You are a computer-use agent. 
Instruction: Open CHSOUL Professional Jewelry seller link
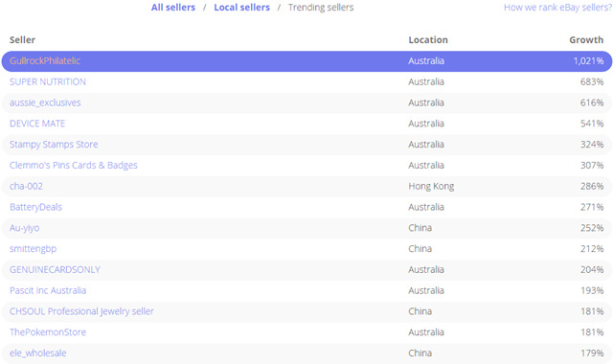81,311
